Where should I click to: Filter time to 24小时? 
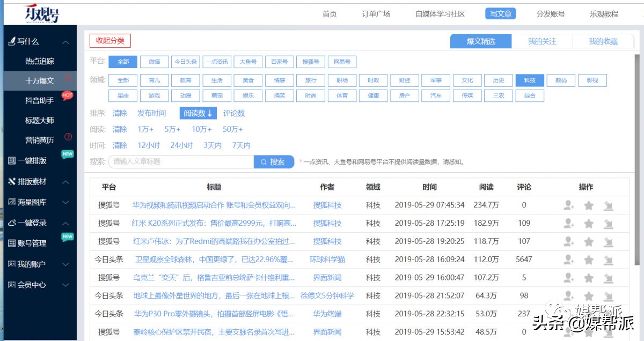pos(181,145)
